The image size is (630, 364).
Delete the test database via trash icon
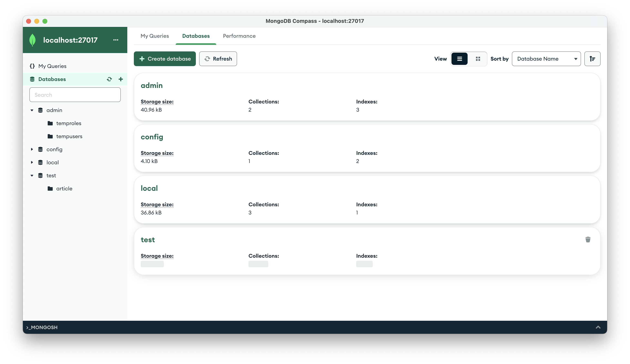588,240
